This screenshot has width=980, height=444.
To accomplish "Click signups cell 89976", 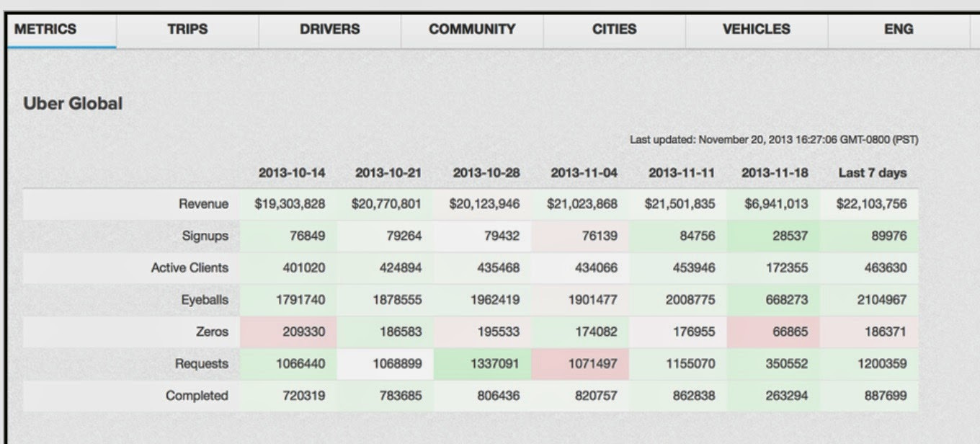I will (870, 236).
